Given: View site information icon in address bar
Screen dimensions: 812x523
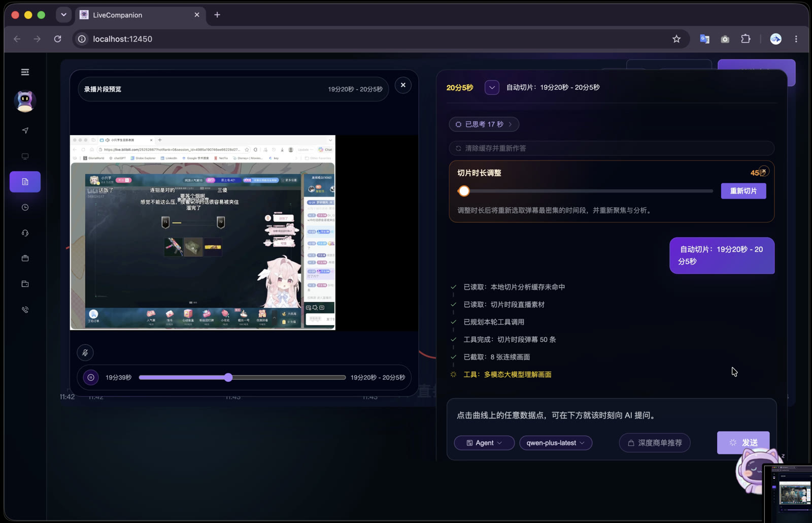Looking at the screenshot, I should 82,39.
